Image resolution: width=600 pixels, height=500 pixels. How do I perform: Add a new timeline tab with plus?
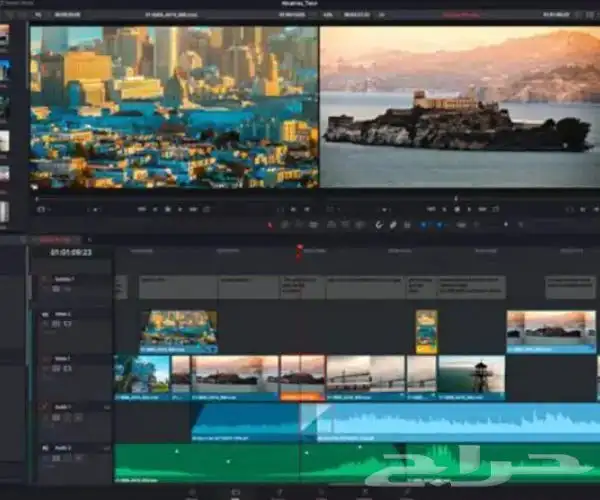click(x=90, y=240)
